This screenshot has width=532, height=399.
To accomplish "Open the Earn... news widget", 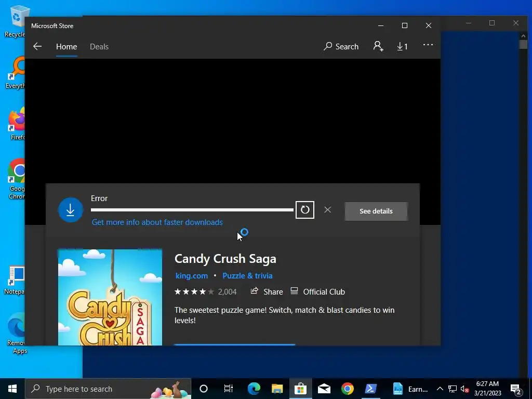I will point(410,389).
